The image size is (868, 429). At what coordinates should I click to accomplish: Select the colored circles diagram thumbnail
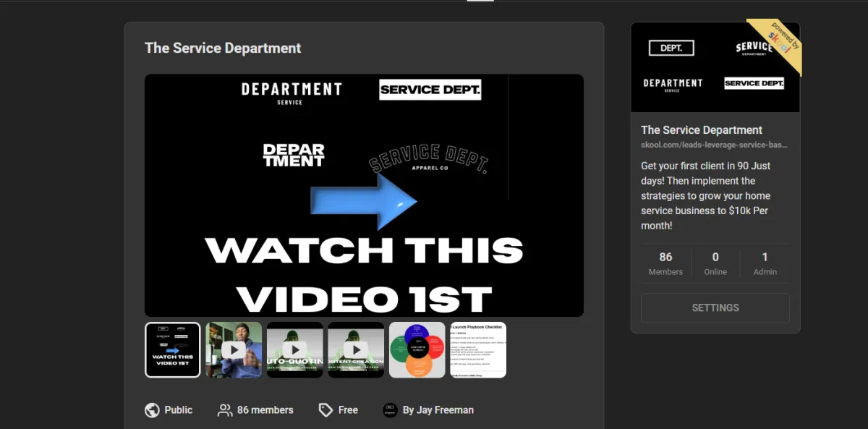pyautogui.click(x=417, y=350)
